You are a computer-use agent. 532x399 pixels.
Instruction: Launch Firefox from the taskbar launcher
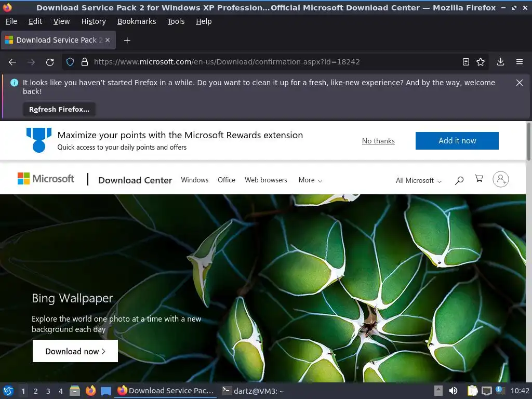click(x=90, y=391)
